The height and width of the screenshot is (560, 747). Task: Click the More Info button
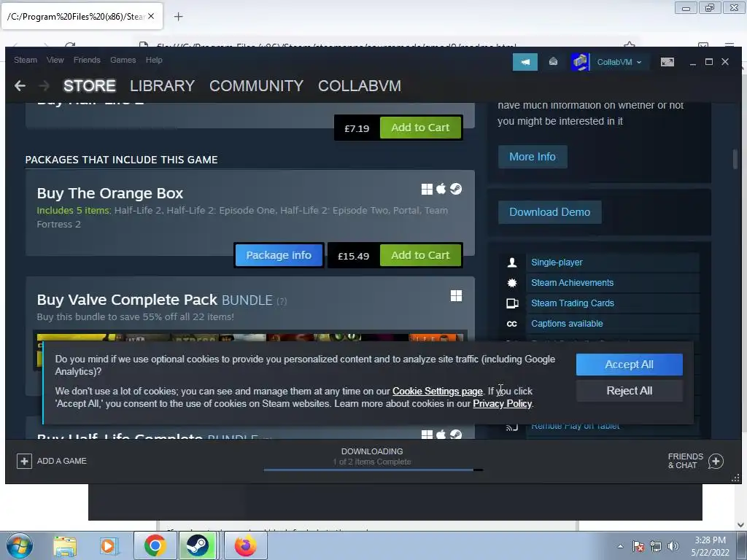532,157
